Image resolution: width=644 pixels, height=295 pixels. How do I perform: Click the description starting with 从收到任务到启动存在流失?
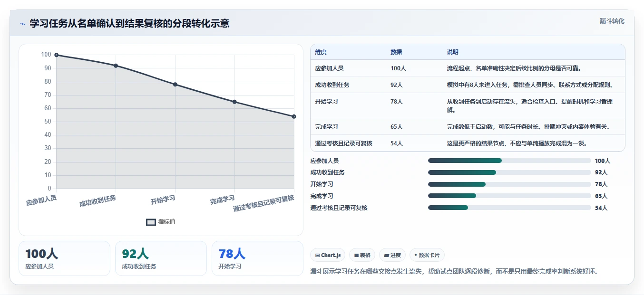pos(529,106)
